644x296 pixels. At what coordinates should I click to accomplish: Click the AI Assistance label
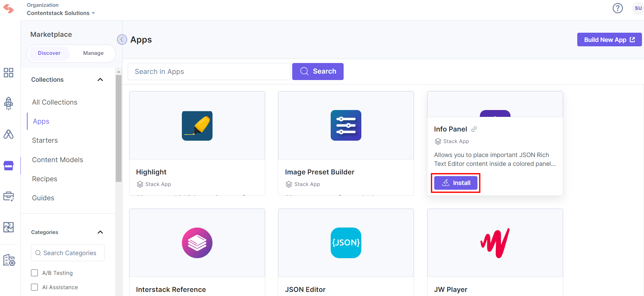coord(60,287)
